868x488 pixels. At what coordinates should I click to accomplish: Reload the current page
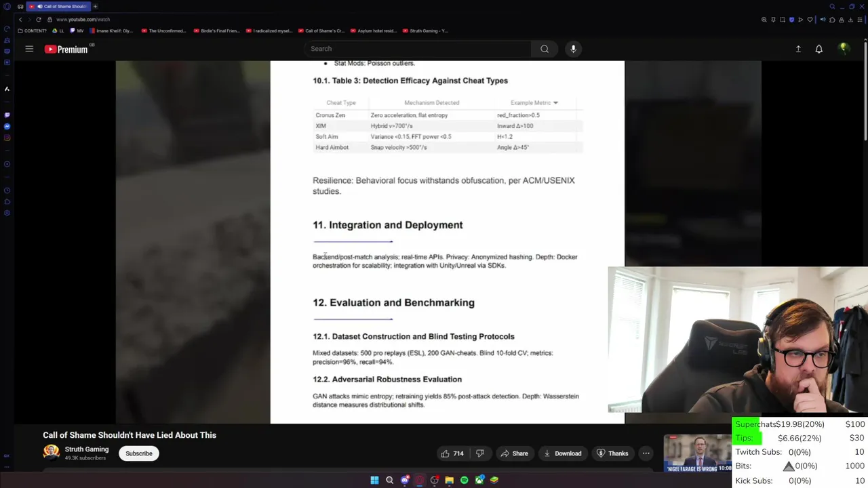tap(39, 20)
